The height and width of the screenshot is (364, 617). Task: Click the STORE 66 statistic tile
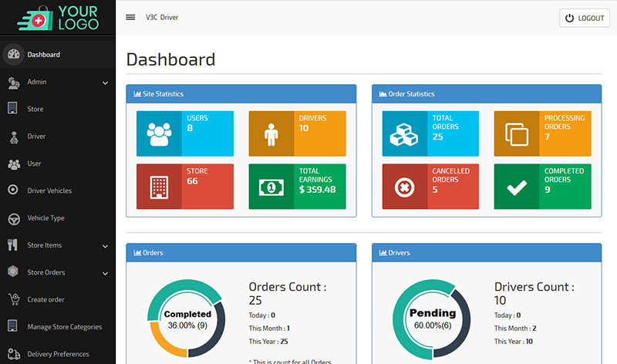click(x=185, y=187)
